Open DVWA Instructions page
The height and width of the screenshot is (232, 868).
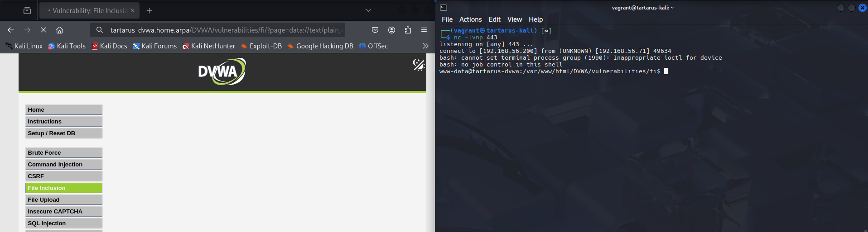[64, 122]
